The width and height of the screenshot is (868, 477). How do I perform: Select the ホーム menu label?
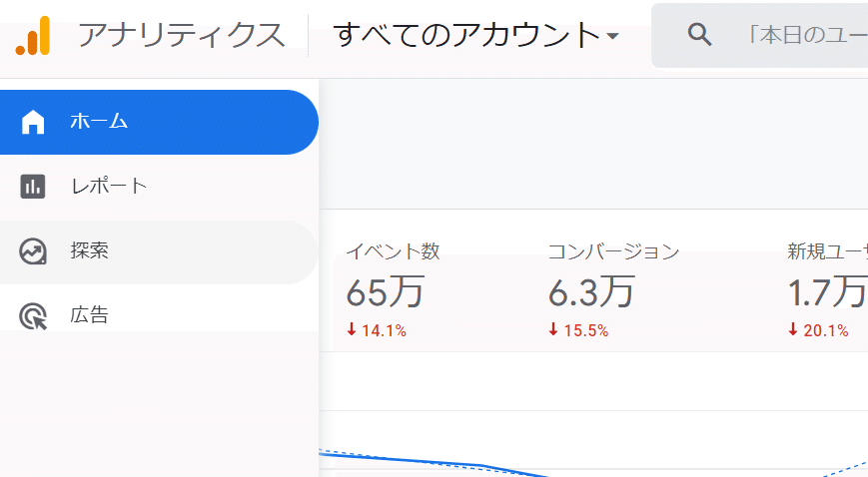(x=99, y=122)
